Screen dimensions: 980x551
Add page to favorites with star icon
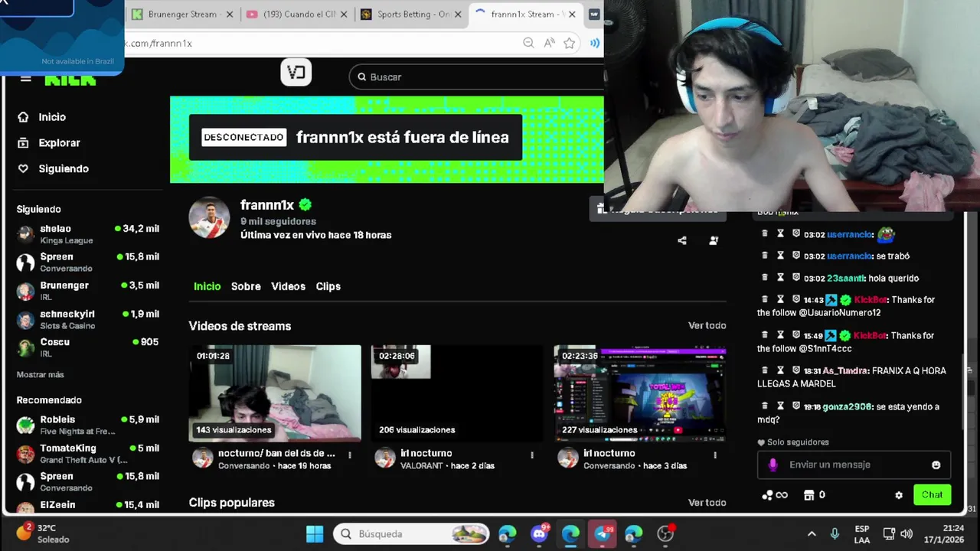[x=569, y=44]
